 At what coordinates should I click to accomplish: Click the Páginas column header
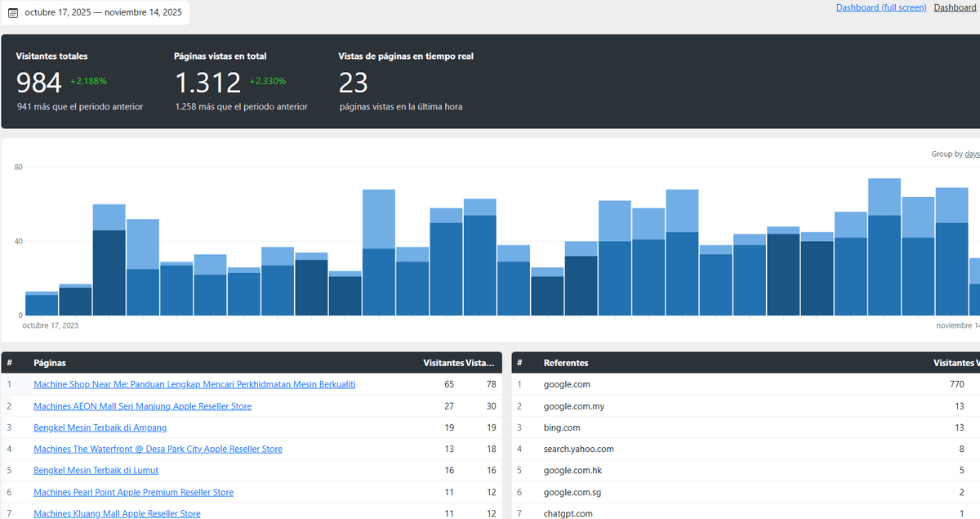pyautogui.click(x=50, y=363)
